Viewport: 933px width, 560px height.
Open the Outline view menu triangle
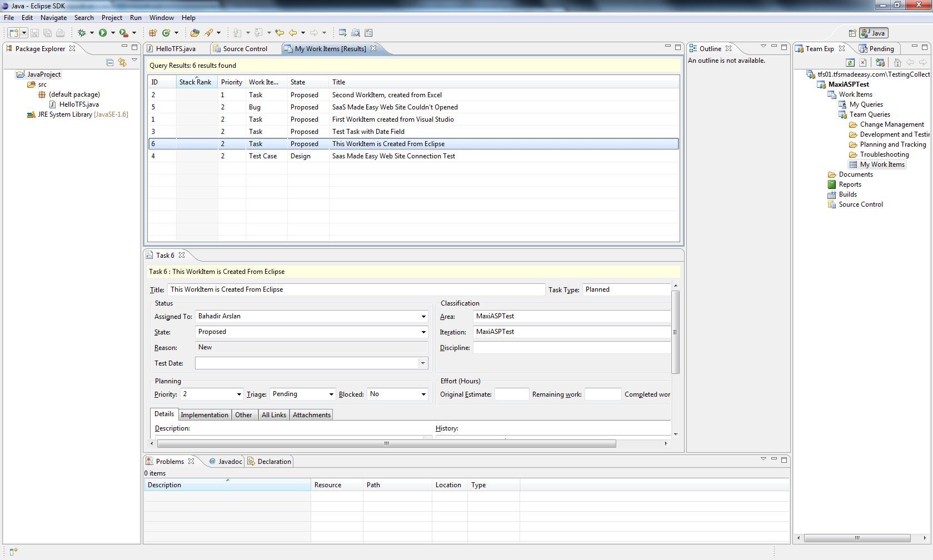point(763,46)
